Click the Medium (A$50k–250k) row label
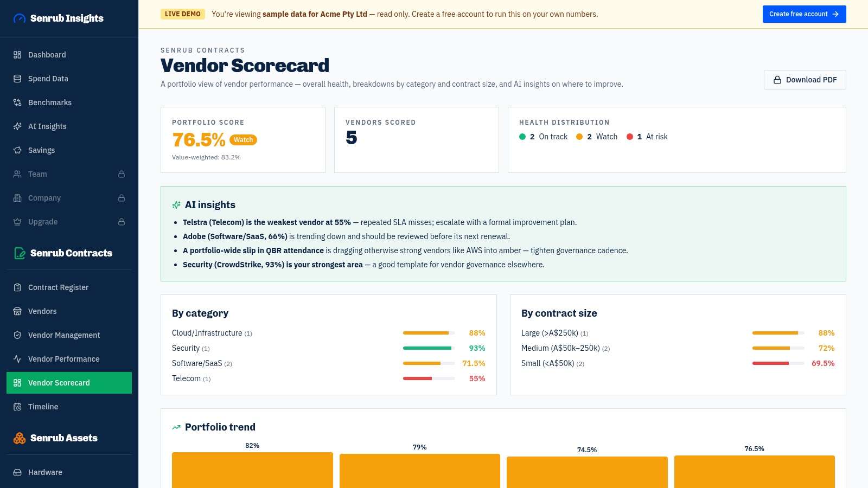The image size is (868, 488). pos(565,348)
